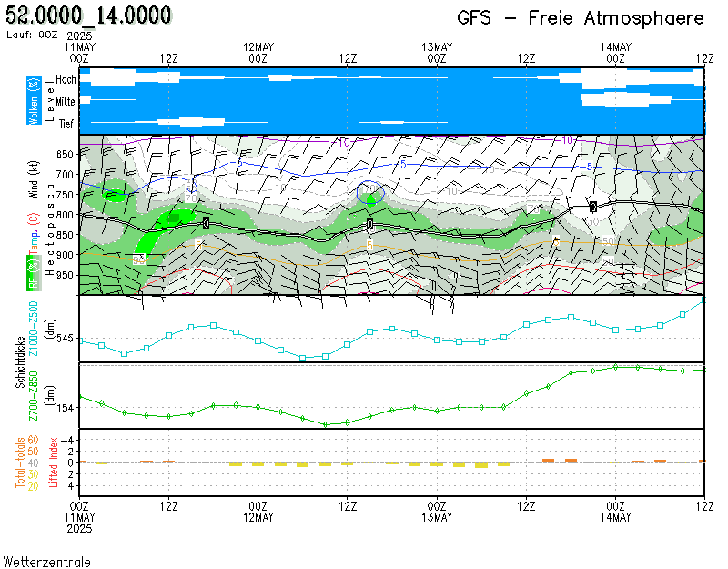Click the 700 hPa pressure tick label
This screenshot has height=569, width=728.
pos(65,175)
